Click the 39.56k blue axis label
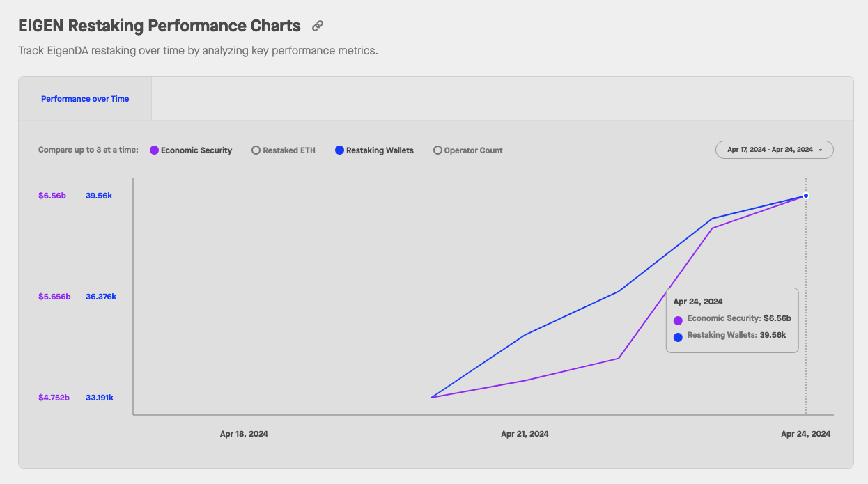The height and width of the screenshot is (484, 868). (99, 196)
